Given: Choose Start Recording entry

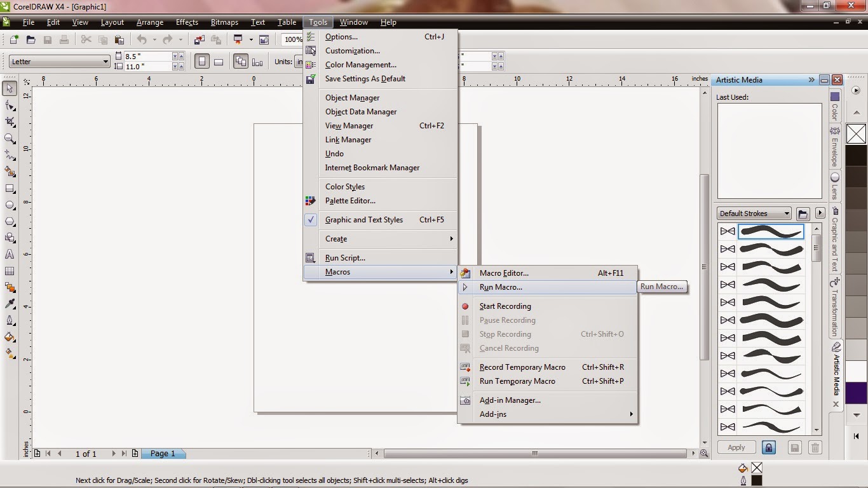Looking at the screenshot, I should click(x=548, y=306).
